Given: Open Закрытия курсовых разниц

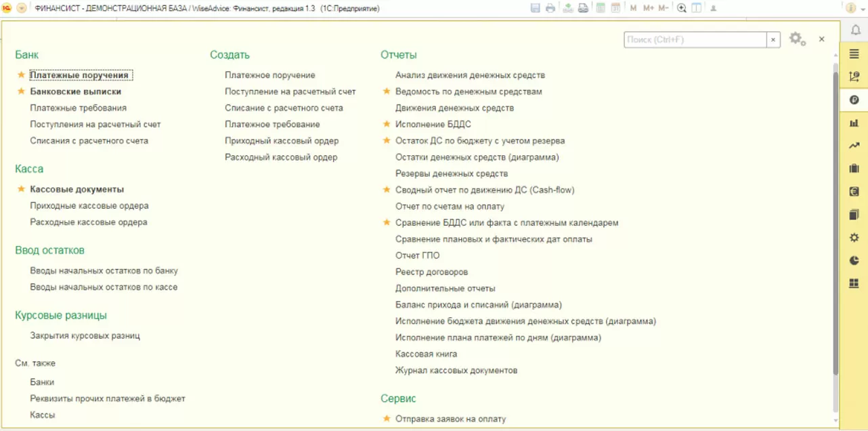Looking at the screenshot, I should coord(85,335).
